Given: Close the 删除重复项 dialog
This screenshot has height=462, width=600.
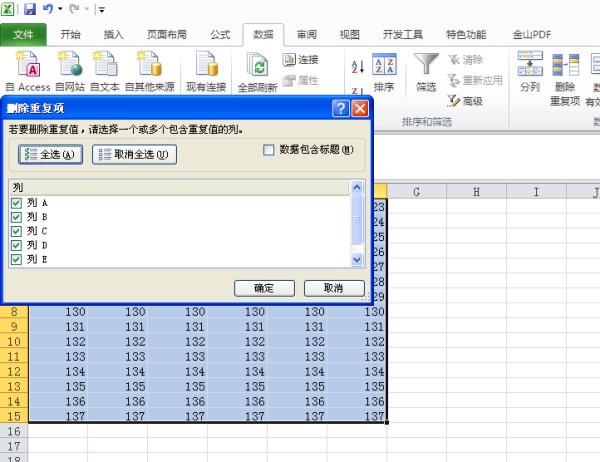Looking at the screenshot, I should [x=360, y=108].
